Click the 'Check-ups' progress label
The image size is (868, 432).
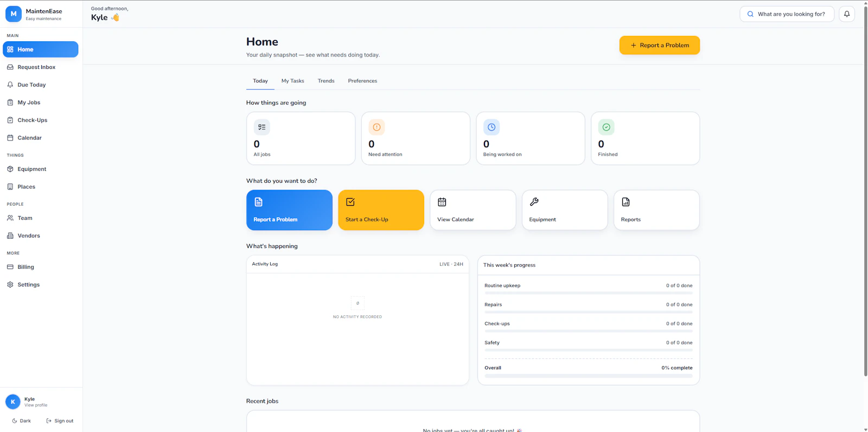pyautogui.click(x=497, y=324)
